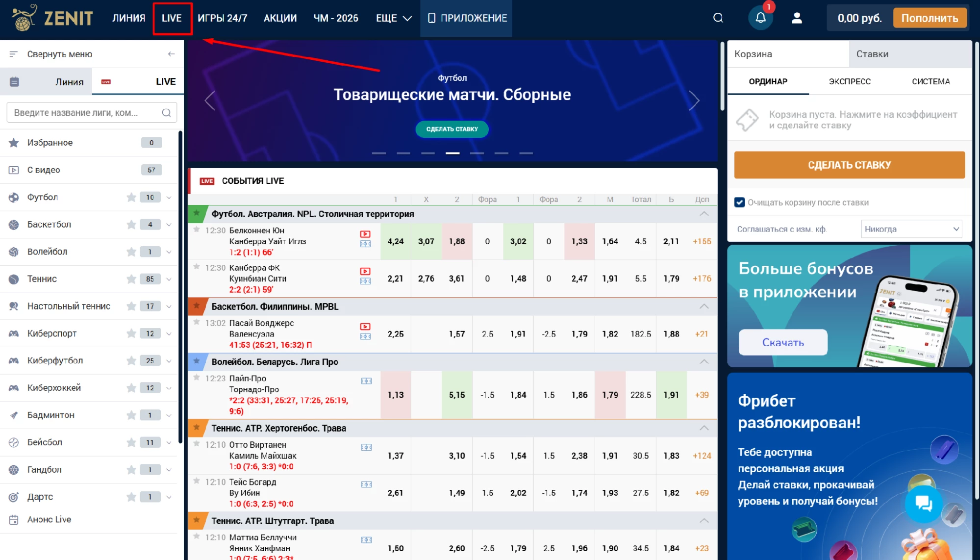Open +155 more markets for Белконнен Юн
Viewport: 980px width, 560px height.
tap(702, 241)
